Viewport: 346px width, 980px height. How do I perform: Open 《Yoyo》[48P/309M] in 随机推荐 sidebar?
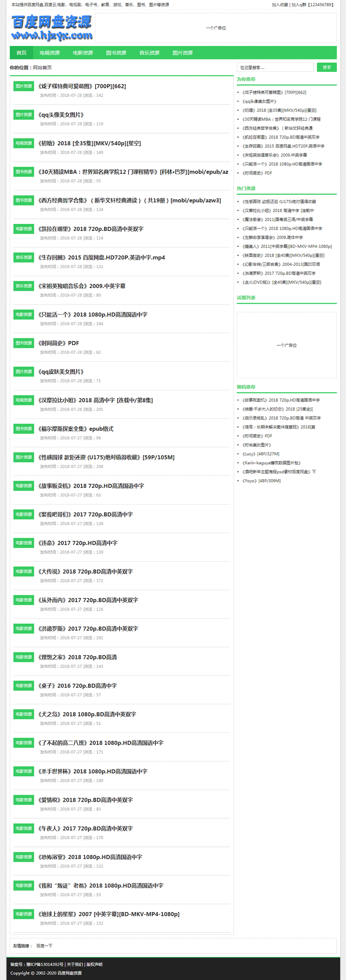pyautogui.click(x=261, y=481)
